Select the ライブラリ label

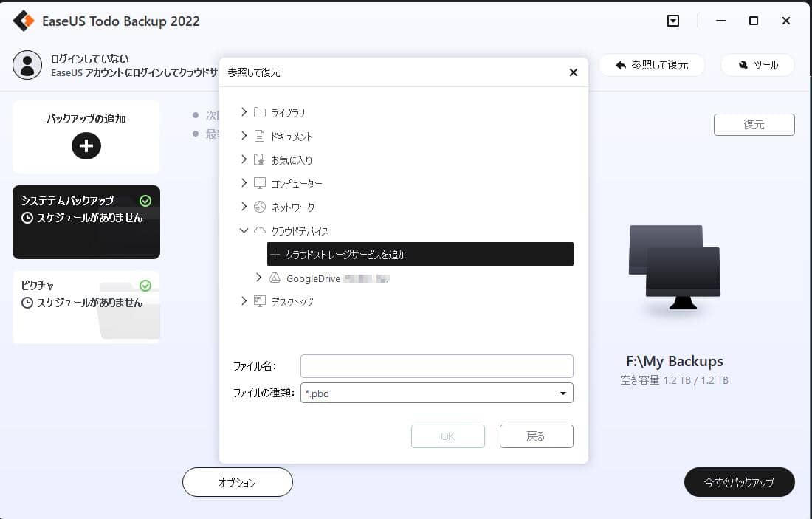(x=288, y=112)
